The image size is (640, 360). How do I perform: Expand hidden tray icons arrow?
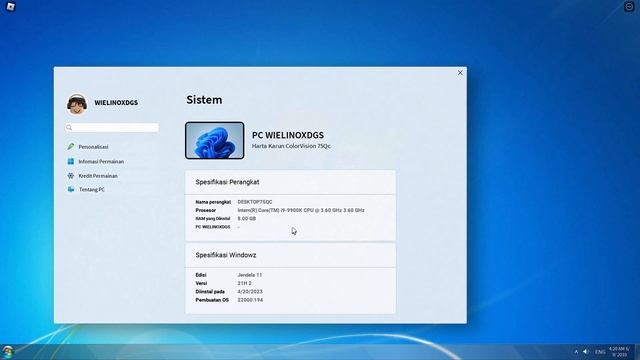pos(576,351)
